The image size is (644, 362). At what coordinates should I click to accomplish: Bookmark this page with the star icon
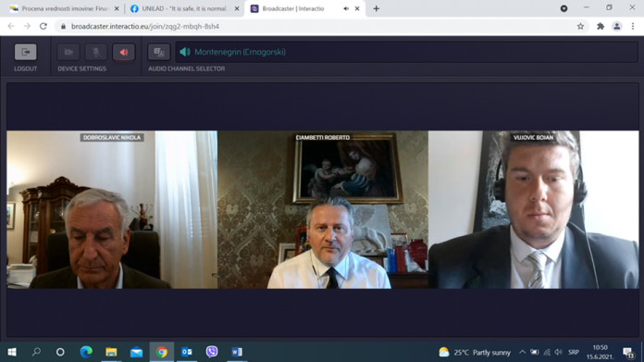[580, 26]
